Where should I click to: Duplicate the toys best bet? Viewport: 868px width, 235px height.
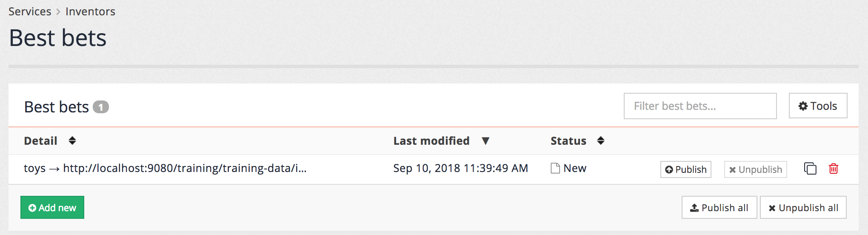[810, 169]
